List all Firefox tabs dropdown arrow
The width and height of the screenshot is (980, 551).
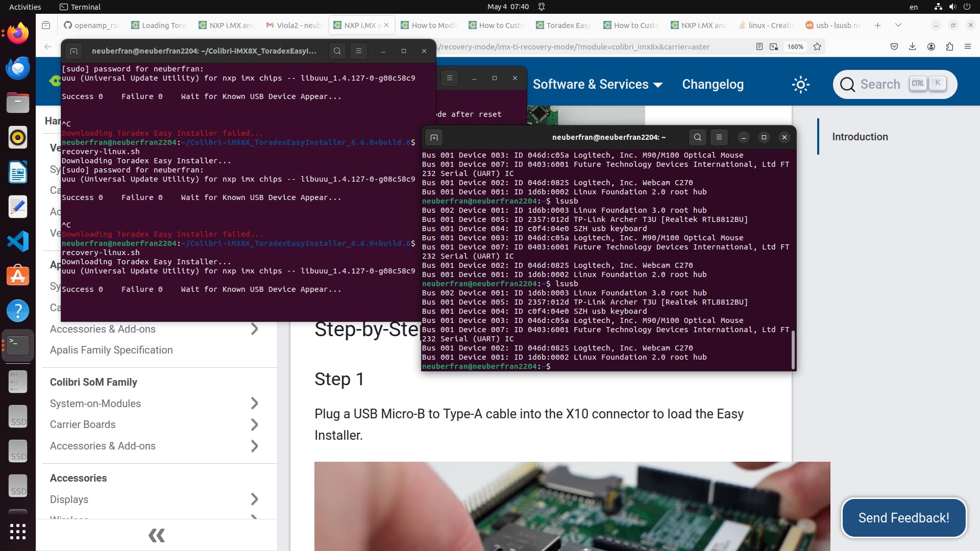pyautogui.click(x=898, y=25)
